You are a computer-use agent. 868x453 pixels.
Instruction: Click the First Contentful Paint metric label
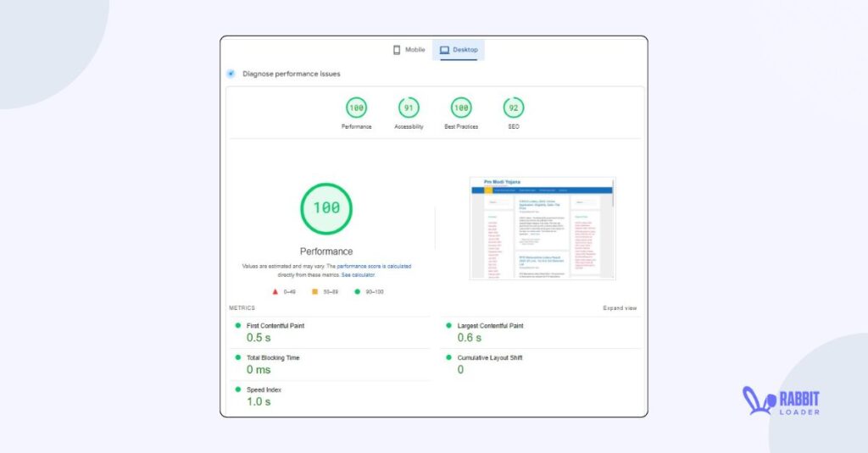[x=275, y=326]
